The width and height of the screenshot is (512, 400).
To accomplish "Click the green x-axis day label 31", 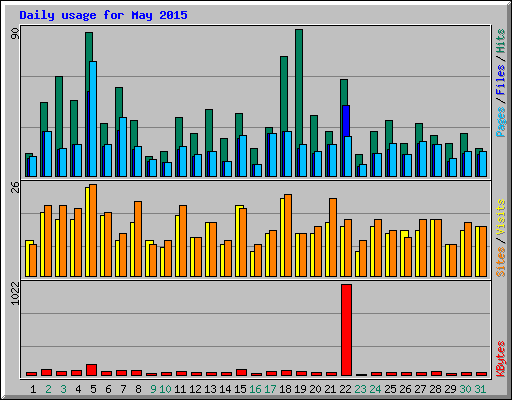I will (x=480, y=389).
